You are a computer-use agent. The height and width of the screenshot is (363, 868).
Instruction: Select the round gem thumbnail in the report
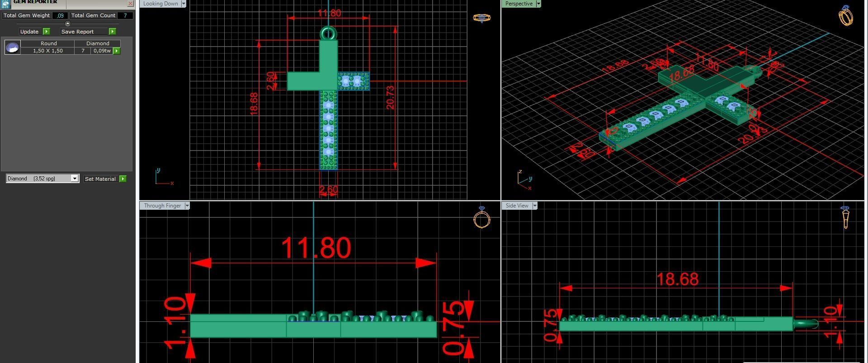point(12,47)
